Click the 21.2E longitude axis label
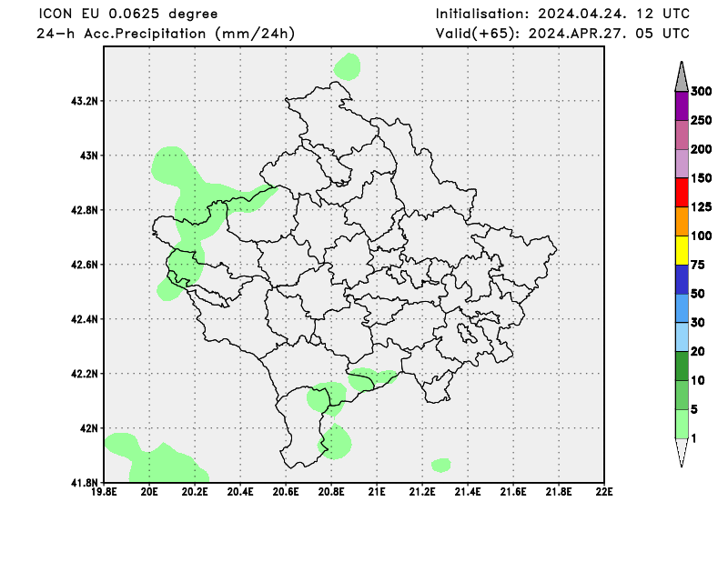This screenshot has height=562, width=728. click(422, 492)
